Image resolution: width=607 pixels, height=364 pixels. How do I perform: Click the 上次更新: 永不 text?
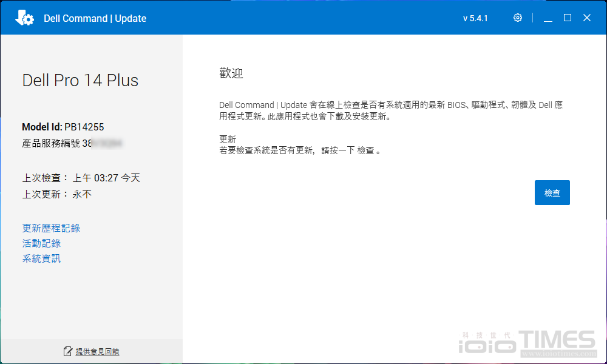57,194
